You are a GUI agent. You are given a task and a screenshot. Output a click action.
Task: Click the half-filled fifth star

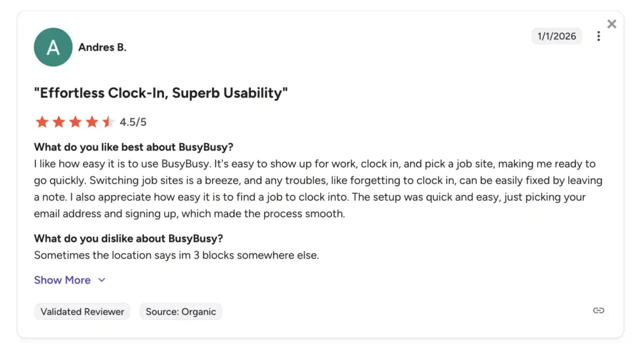(x=108, y=122)
